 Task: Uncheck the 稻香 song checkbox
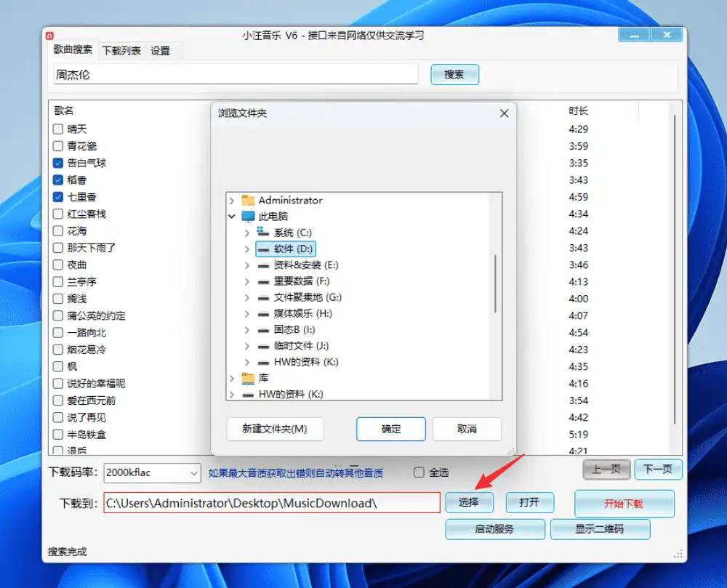pyautogui.click(x=58, y=180)
